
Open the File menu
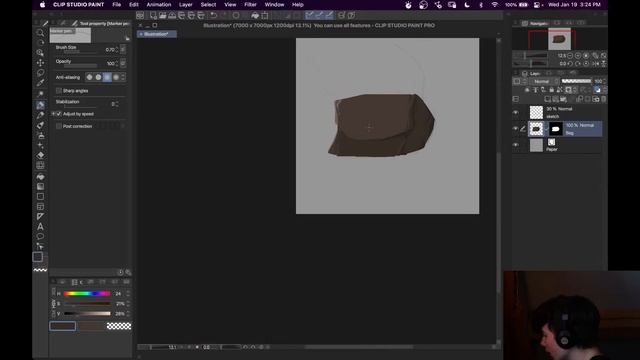pos(117,4)
